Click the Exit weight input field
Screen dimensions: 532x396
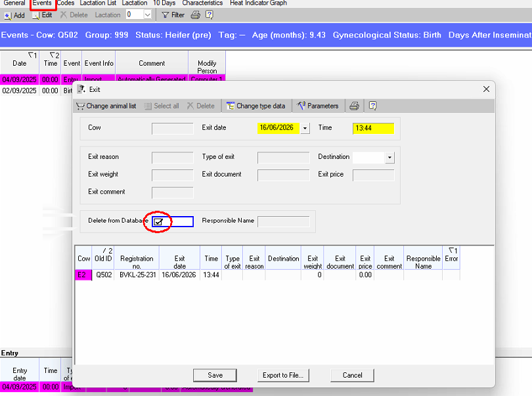point(172,175)
